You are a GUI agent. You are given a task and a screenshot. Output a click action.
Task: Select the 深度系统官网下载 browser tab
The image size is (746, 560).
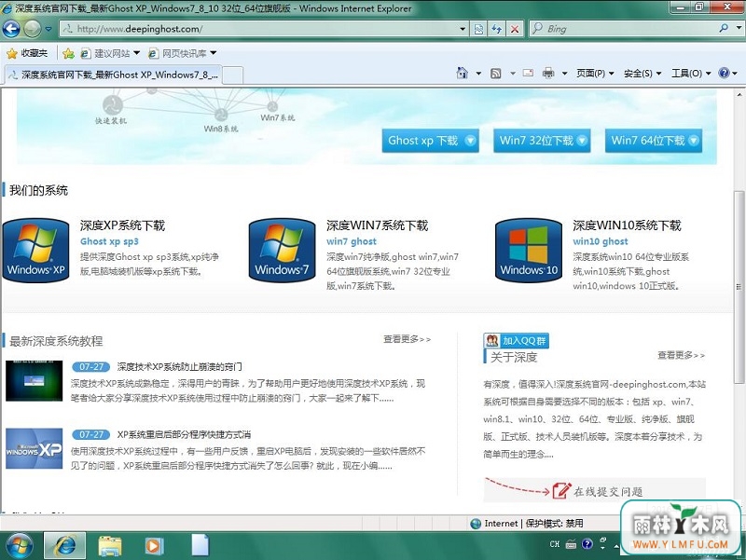[x=113, y=75]
